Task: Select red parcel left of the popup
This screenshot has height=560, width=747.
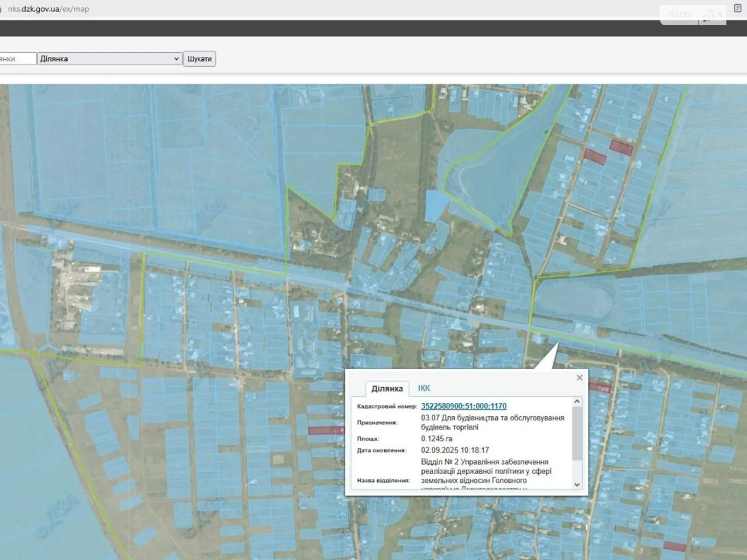Action: coord(324,430)
